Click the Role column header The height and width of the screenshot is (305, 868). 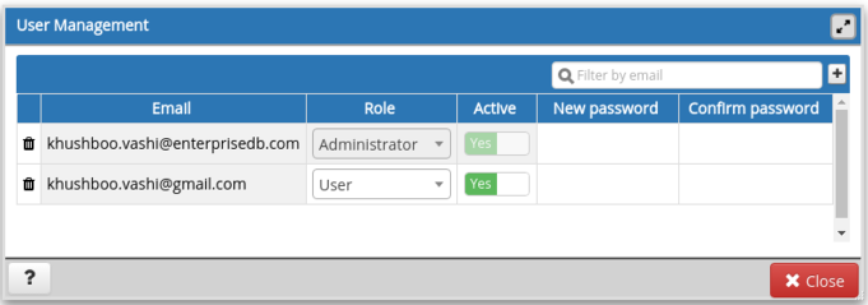tap(380, 108)
